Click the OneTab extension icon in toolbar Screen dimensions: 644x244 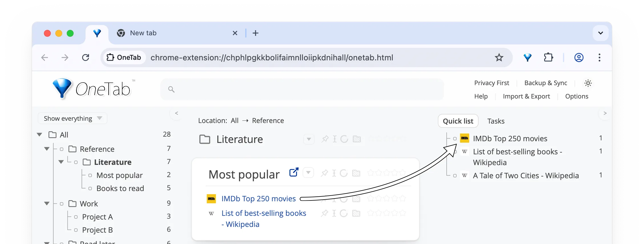click(x=527, y=58)
